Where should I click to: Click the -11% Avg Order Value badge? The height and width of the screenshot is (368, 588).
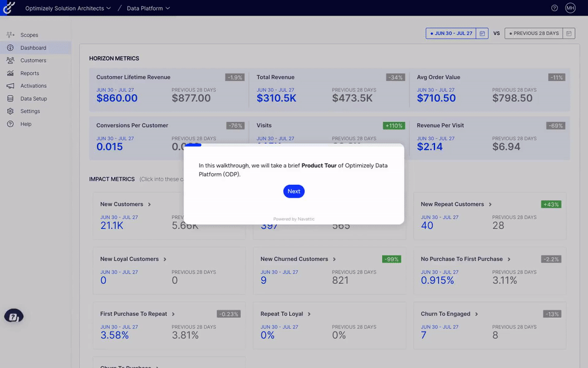557,77
